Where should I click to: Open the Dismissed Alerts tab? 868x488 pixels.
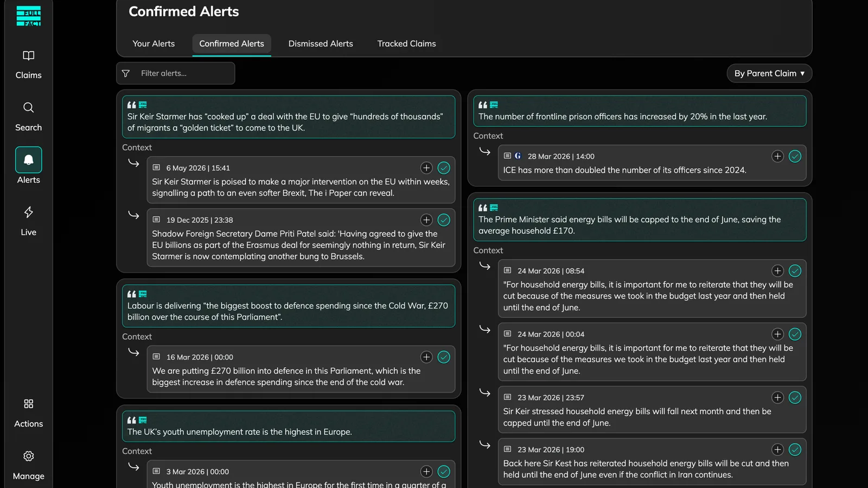pyautogui.click(x=321, y=44)
